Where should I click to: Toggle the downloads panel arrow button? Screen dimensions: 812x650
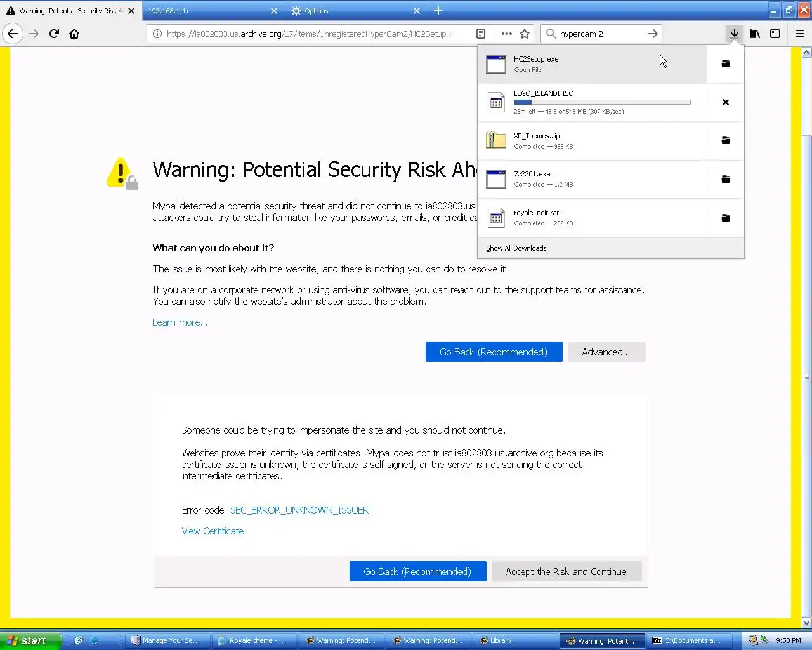click(734, 34)
